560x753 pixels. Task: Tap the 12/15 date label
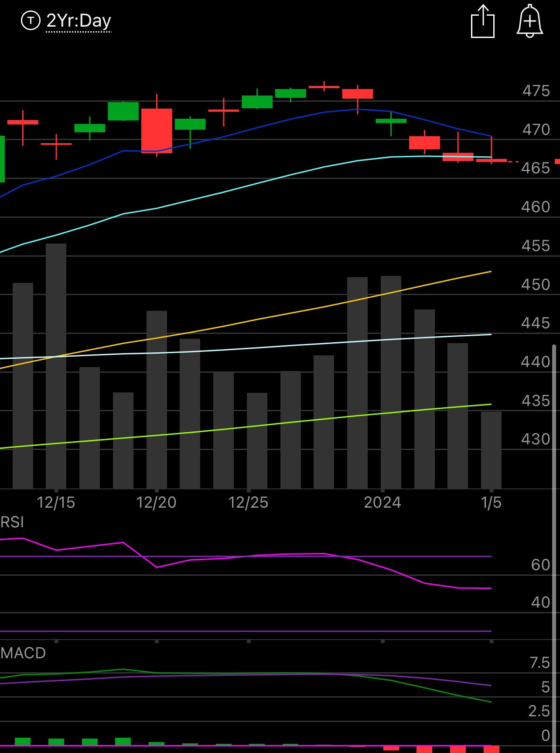point(56,502)
